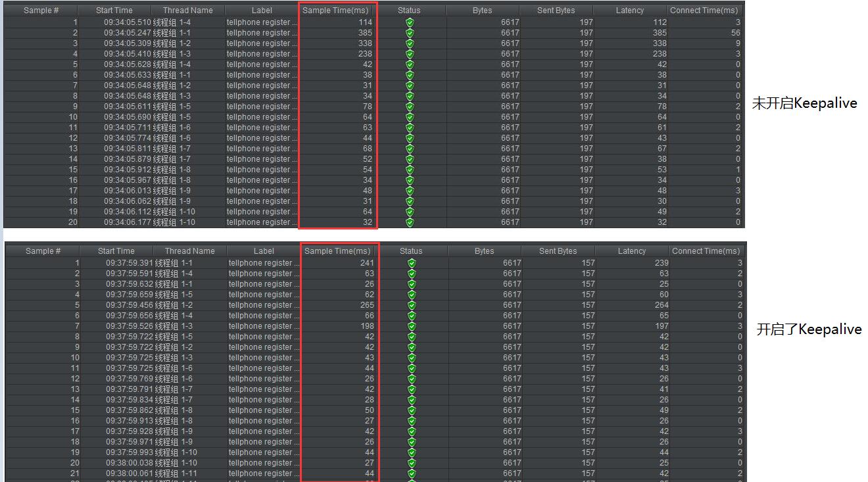Click the Latency column header in top table
The width and height of the screenshot is (868, 482).
coord(629,10)
